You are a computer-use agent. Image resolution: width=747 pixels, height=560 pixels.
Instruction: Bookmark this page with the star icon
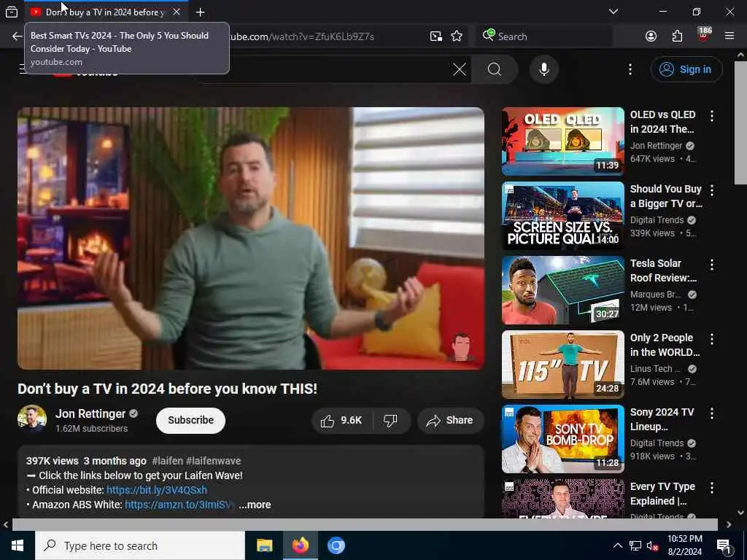(x=457, y=36)
